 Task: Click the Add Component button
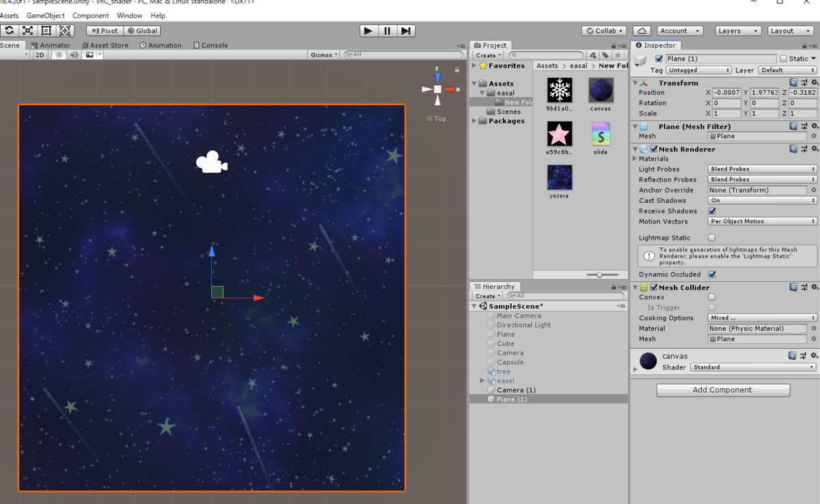point(723,390)
